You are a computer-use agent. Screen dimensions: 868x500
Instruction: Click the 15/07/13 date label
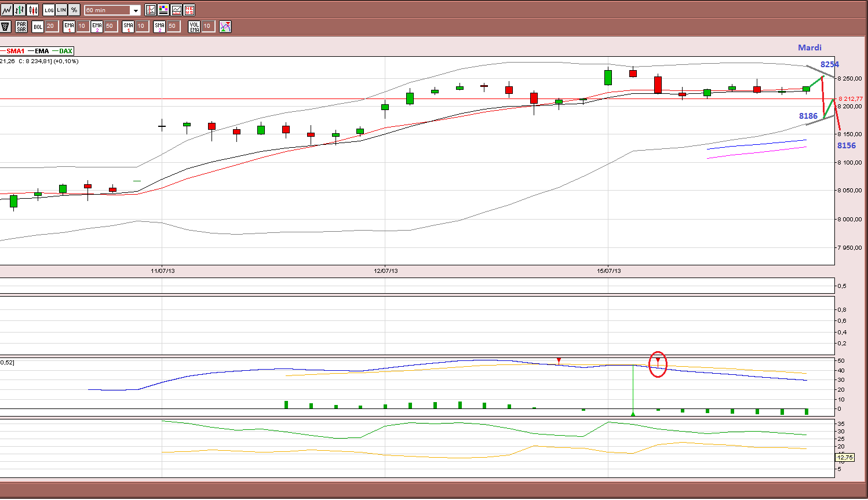[x=609, y=271]
